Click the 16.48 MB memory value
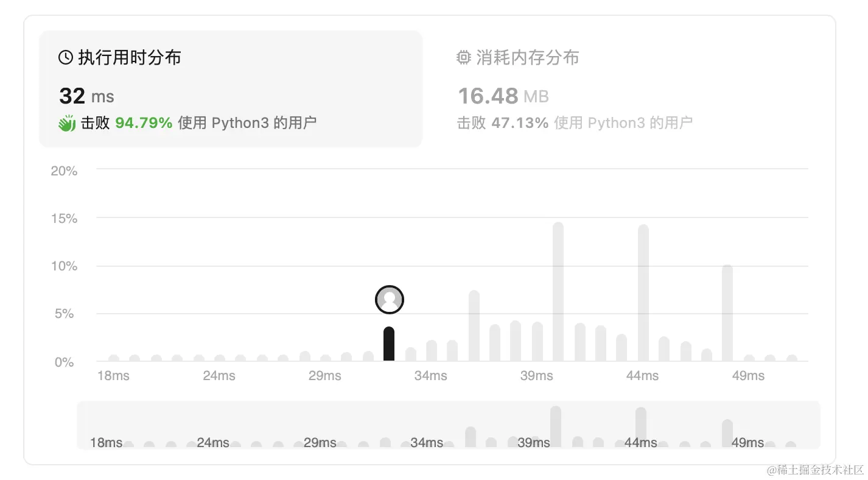This screenshot has height=480, width=868. pos(503,96)
